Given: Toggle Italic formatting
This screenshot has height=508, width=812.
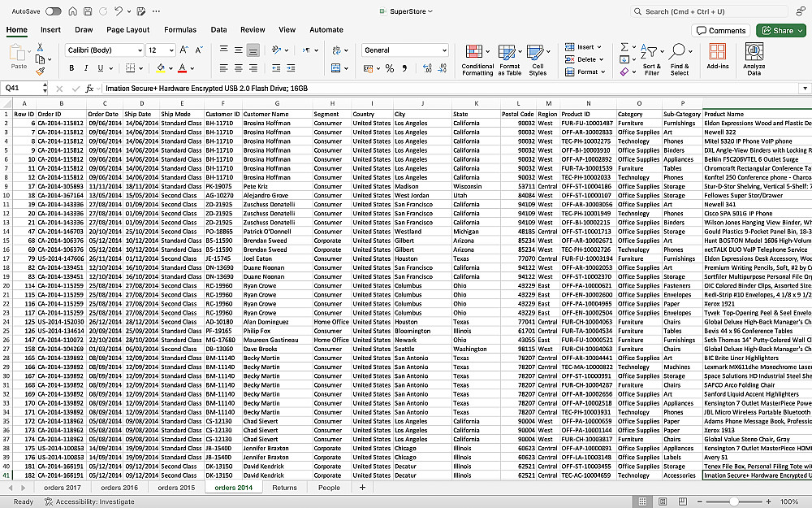Looking at the screenshot, I should click(86, 68).
